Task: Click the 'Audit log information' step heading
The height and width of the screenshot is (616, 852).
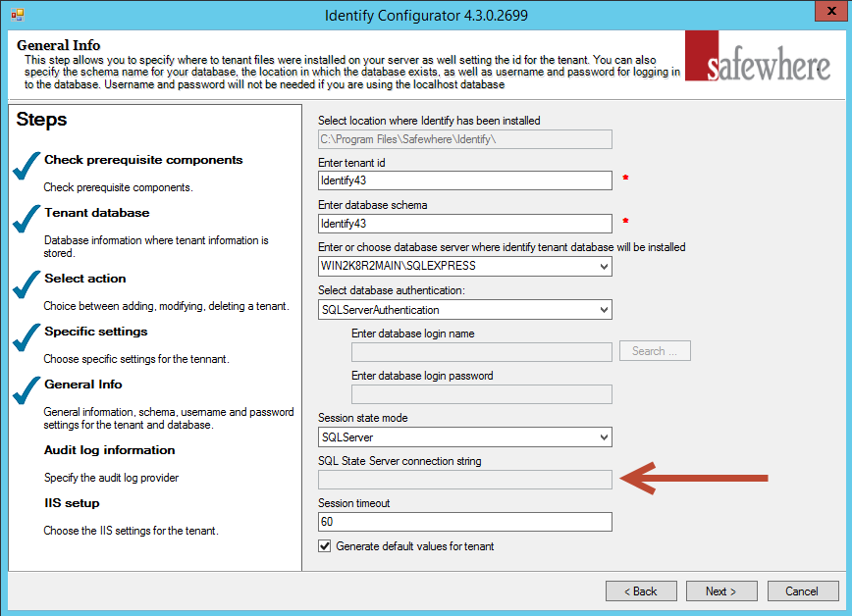Action: coord(110,450)
